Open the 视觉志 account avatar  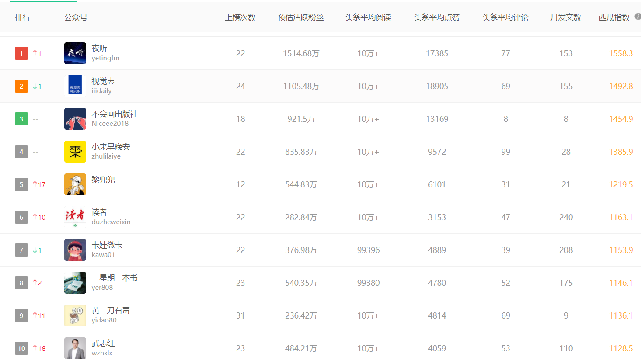click(75, 86)
